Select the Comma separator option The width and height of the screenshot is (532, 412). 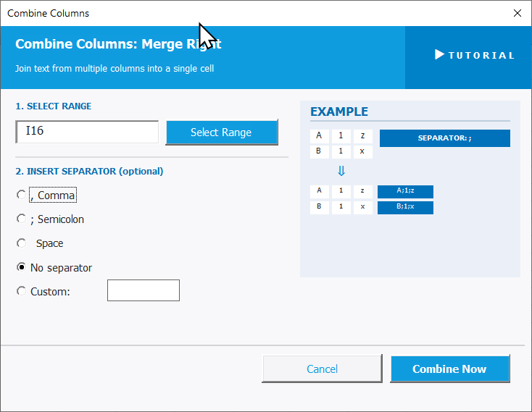(x=47, y=196)
